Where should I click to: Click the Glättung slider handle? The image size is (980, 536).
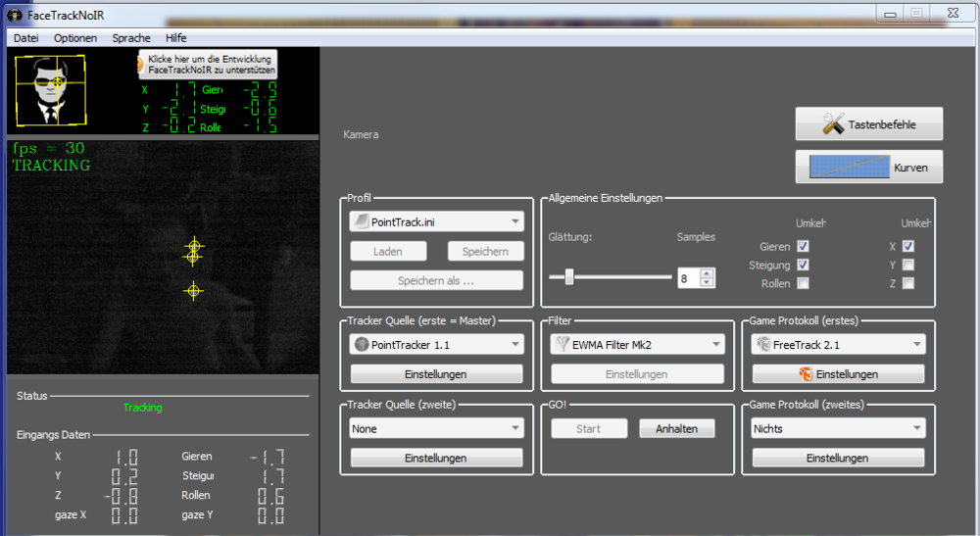569,276
